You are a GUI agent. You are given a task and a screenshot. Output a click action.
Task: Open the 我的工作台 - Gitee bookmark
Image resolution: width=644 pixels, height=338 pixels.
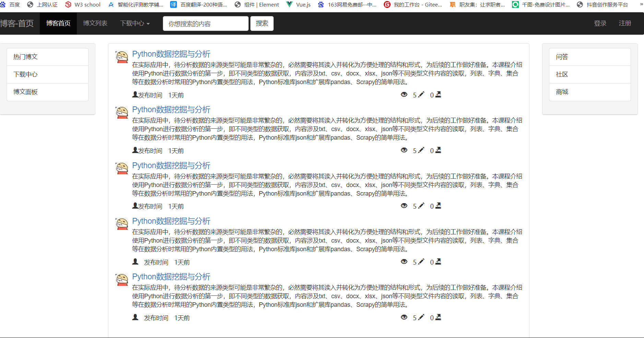click(413, 4)
